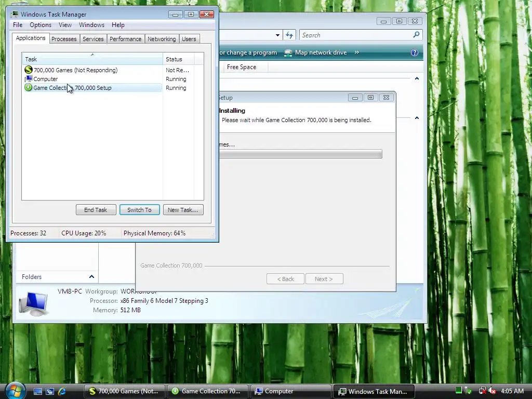Sort tasks by the Task column header
The width and height of the screenshot is (532, 399).
coord(92,59)
